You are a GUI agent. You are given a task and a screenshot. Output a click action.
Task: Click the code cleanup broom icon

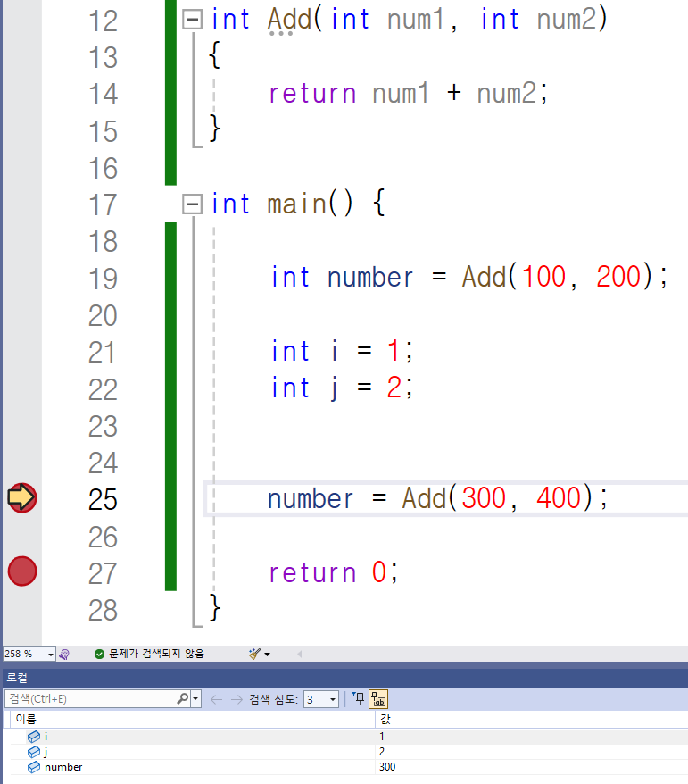[254, 654]
